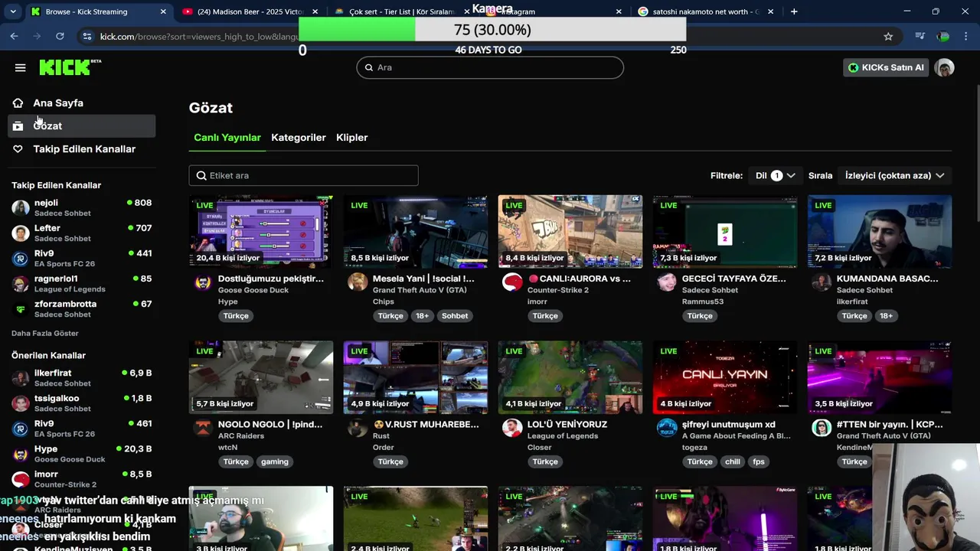Screen dimensions: 980x551
Task: Click streamer avatar beside Dostluğumuzu pekiştir stream
Action: pos(203,282)
